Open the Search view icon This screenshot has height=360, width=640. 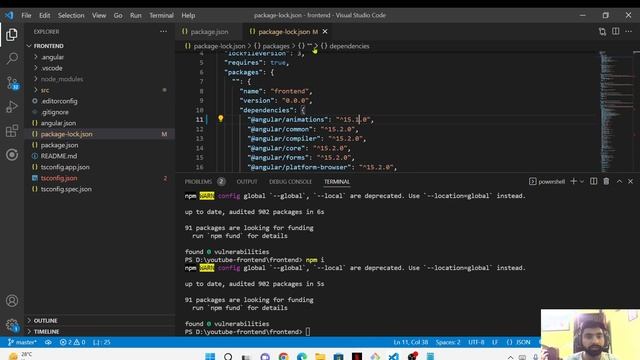(x=12, y=58)
